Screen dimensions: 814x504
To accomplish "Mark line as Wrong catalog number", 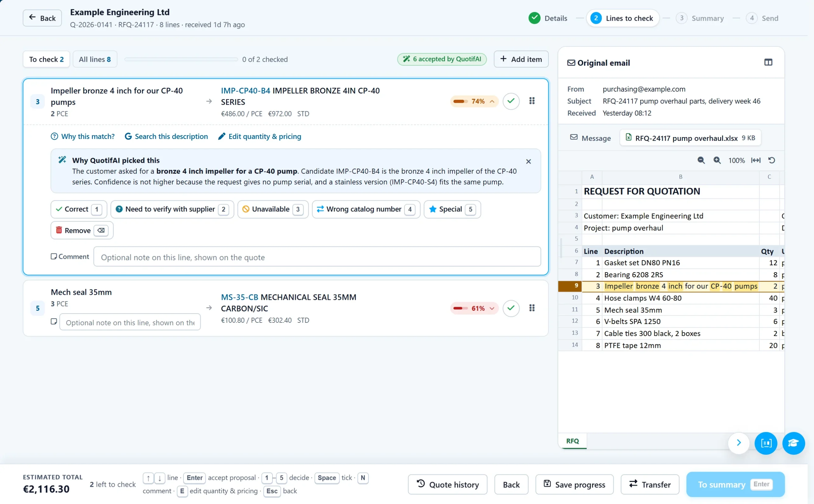I will click(x=366, y=209).
